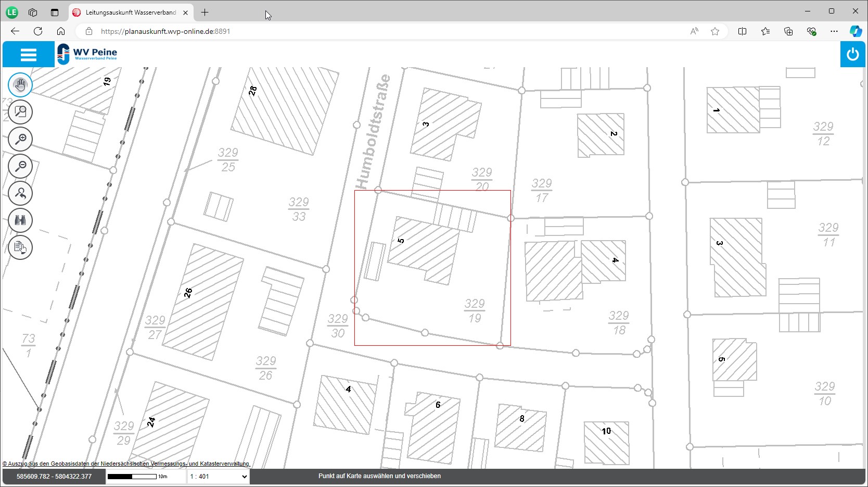Open Edge Copilot sidebar

point(856,31)
